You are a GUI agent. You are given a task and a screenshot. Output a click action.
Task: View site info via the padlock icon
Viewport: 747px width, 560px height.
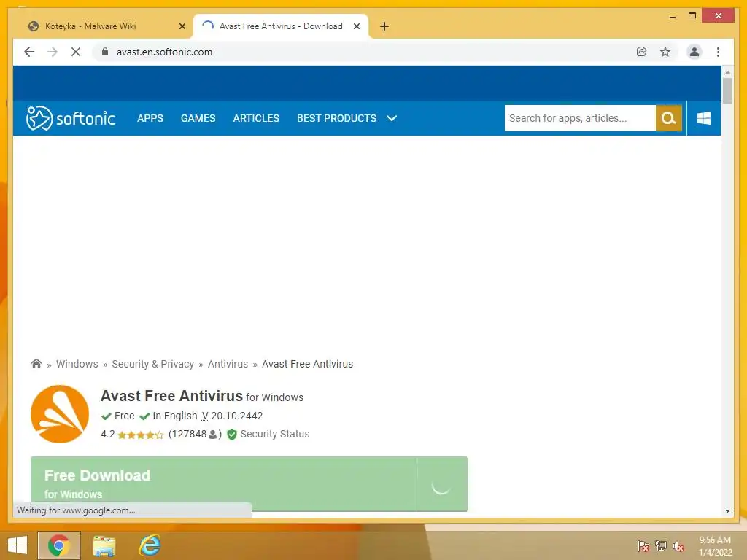coord(105,52)
